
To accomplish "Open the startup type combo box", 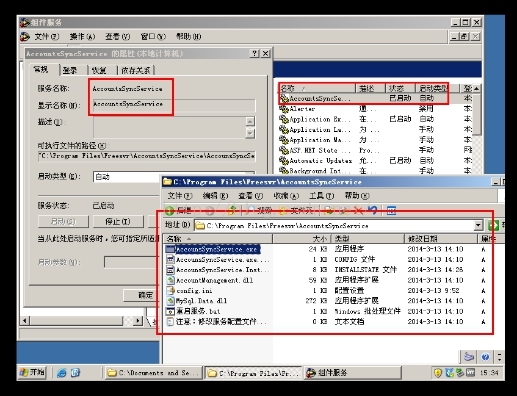I will (x=173, y=177).
